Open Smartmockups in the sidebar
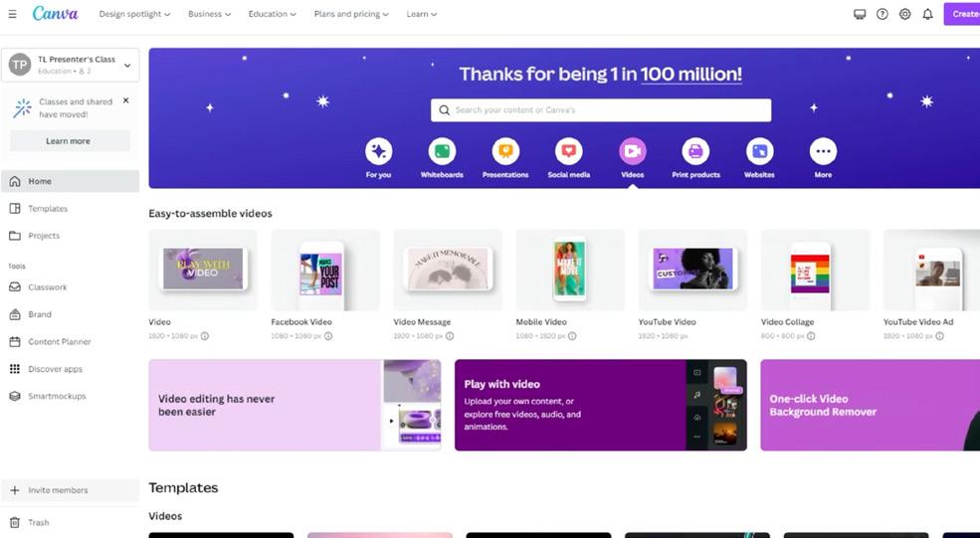The image size is (980, 538). (70, 396)
